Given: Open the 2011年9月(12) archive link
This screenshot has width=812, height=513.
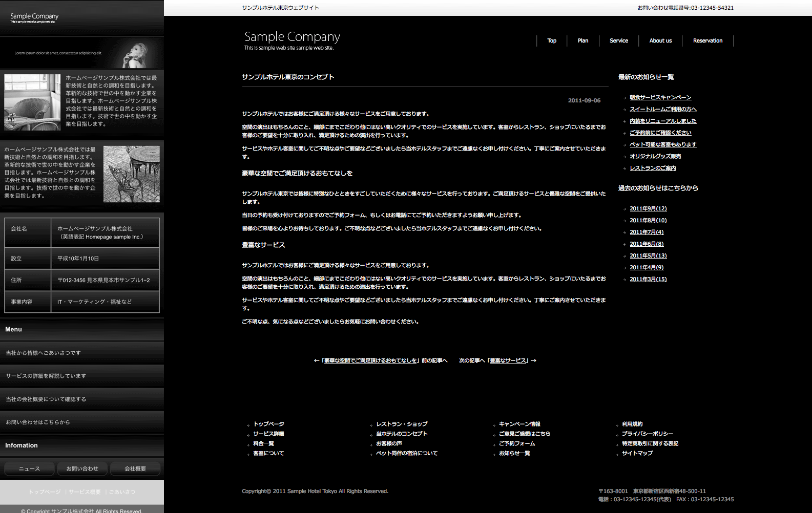Looking at the screenshot, I should pyautogui.click(x=648, y=209).
